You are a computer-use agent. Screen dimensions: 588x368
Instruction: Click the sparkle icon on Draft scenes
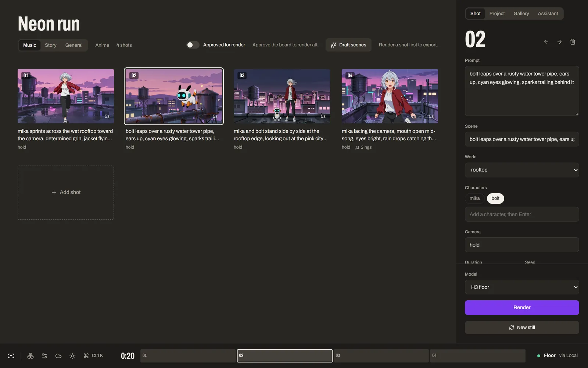point(333,45)
